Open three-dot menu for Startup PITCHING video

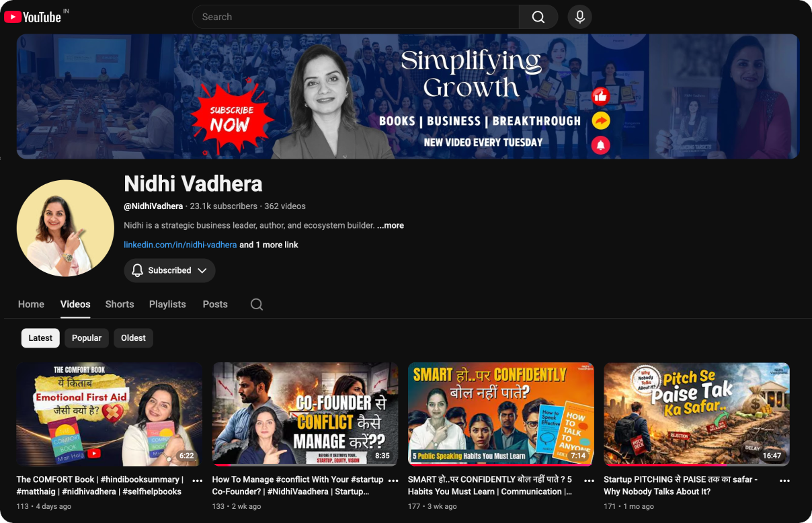(x=784, y=481)
